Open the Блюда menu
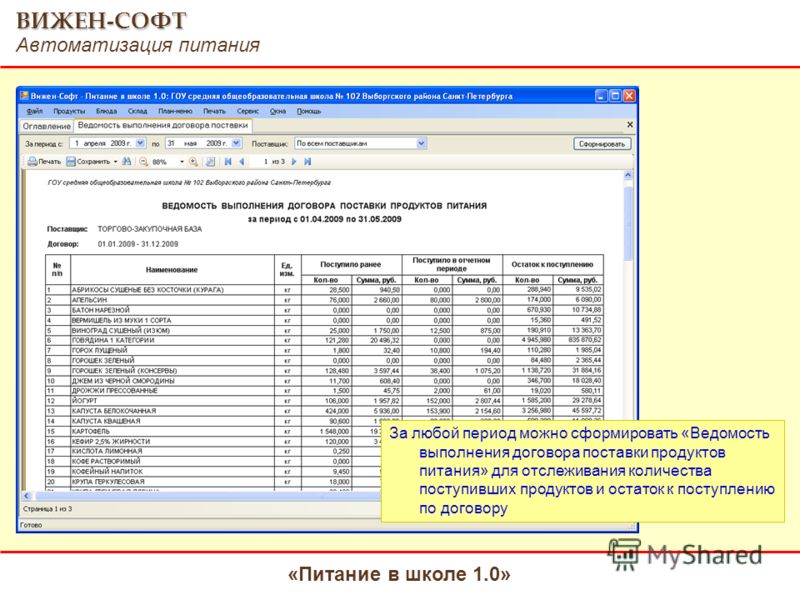The width and height of the screenshot is (800, 600). (x=106, y=111)
